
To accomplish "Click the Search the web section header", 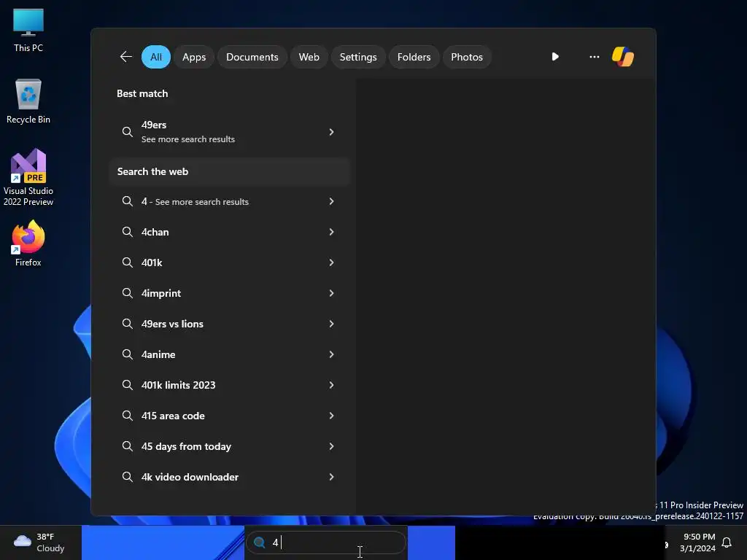I will point(230,171).
